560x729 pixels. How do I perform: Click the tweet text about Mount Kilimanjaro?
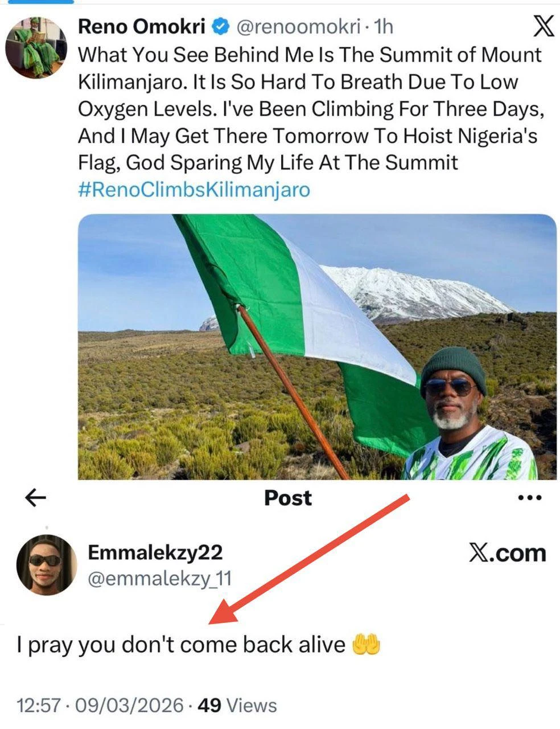[x=310, y=108]
